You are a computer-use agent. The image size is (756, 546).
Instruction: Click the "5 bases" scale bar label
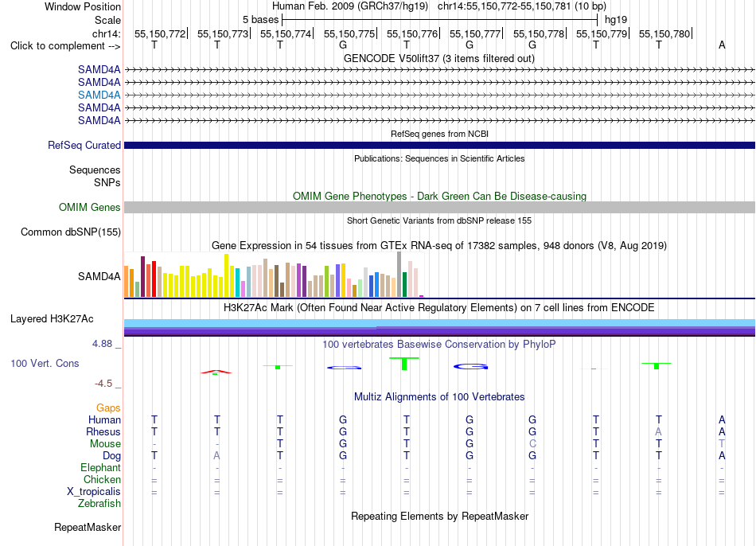[260, 20]
